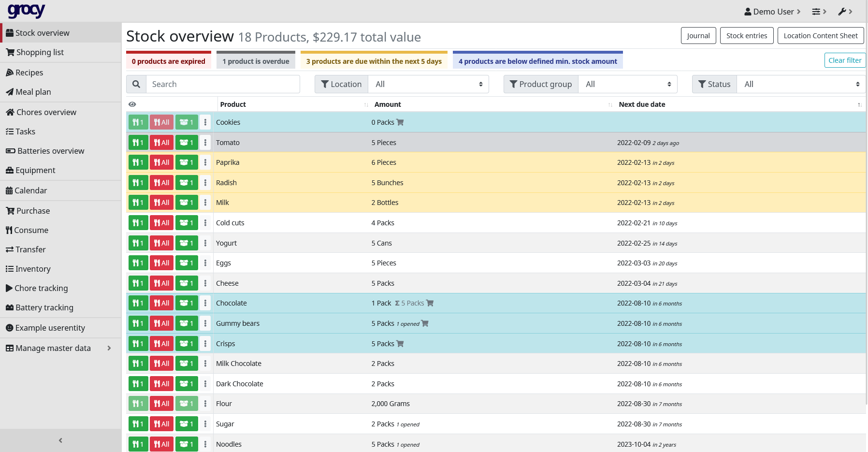Open Meal plan from sidebar
The image size is (868, 452).
coord(33,92)
